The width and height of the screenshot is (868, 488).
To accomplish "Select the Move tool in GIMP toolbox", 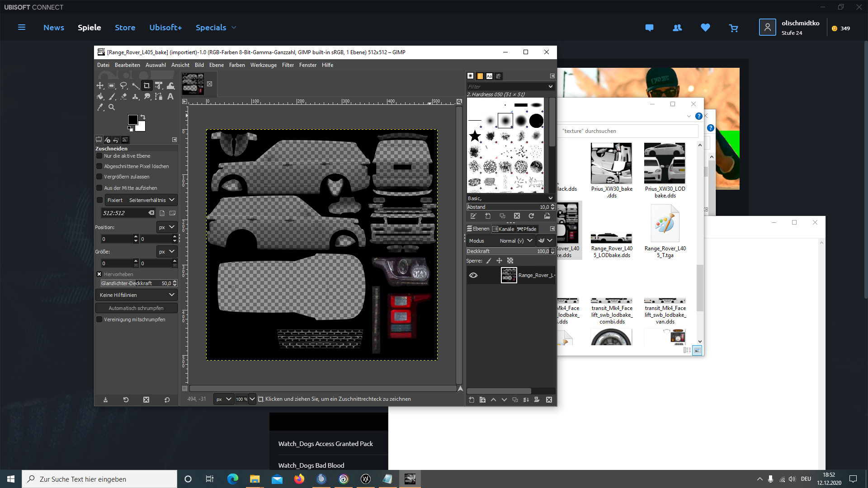I will [x=100, y=86].
